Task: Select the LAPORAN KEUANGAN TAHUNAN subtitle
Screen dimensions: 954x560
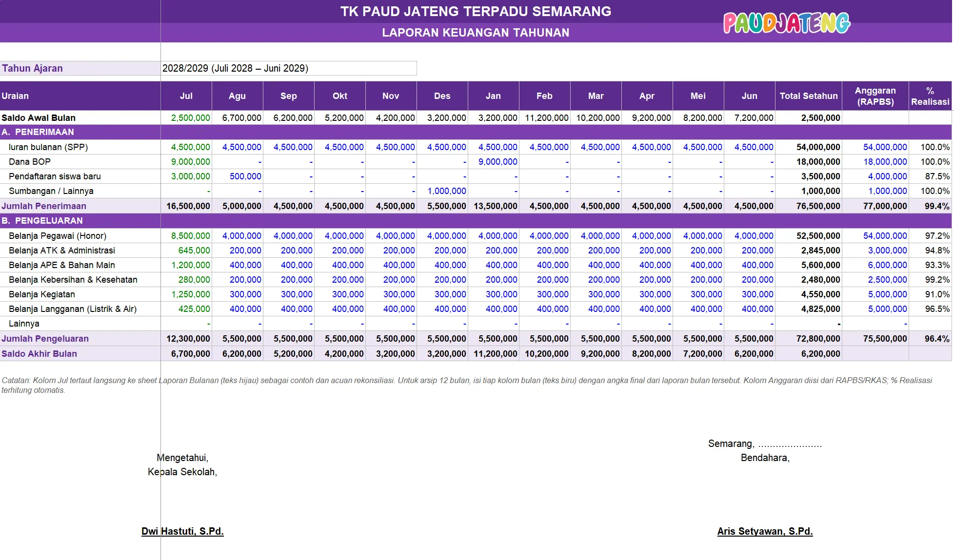Action: click(x=476, y=33)
